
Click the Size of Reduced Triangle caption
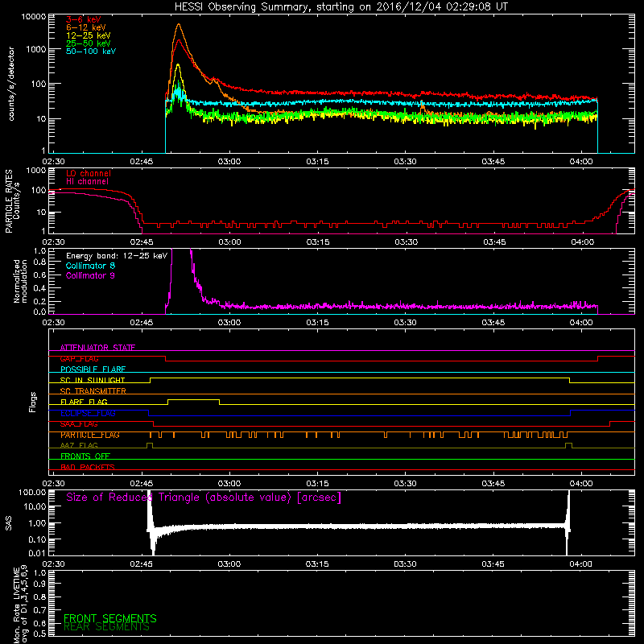(204, 497)
